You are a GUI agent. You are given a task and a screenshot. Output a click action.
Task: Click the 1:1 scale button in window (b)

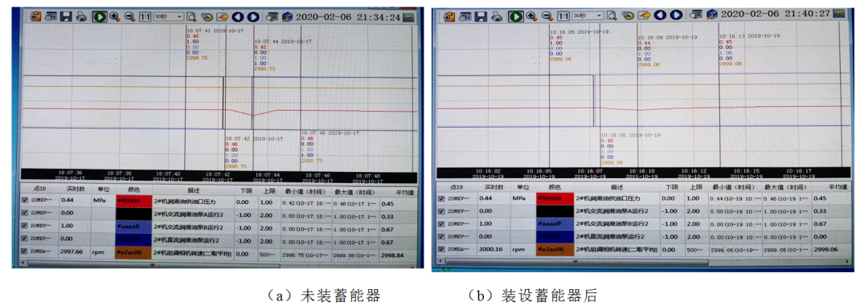coord(563,17)
